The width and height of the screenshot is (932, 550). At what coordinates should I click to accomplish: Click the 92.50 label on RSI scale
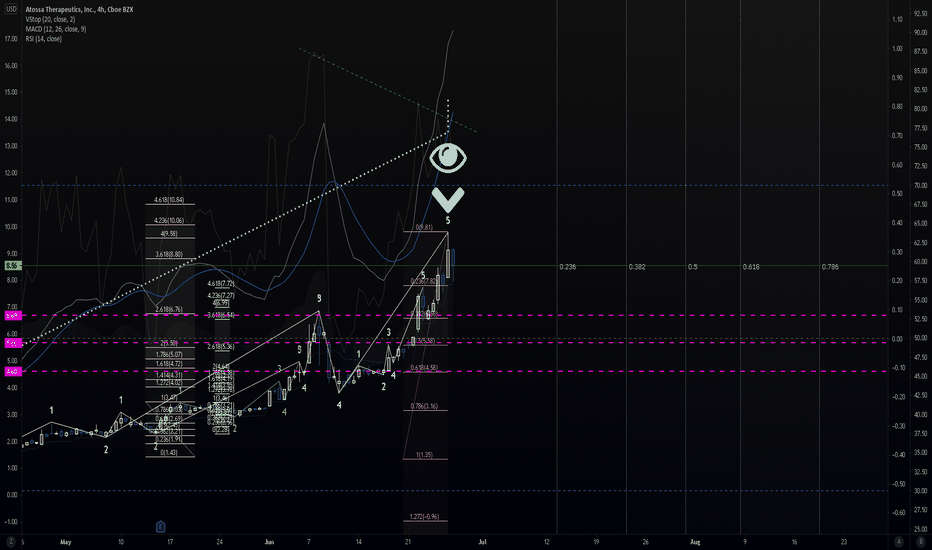click(920, 12)
